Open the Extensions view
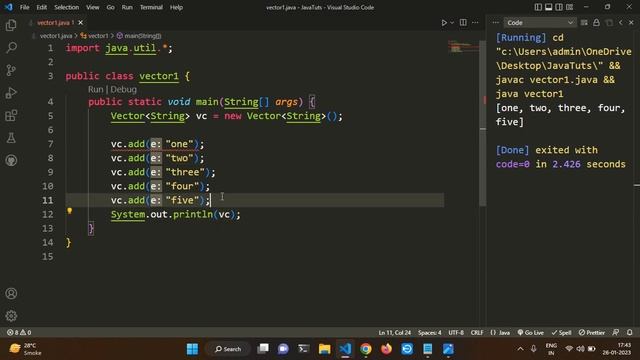640x360 pixels. click(11, 116)
